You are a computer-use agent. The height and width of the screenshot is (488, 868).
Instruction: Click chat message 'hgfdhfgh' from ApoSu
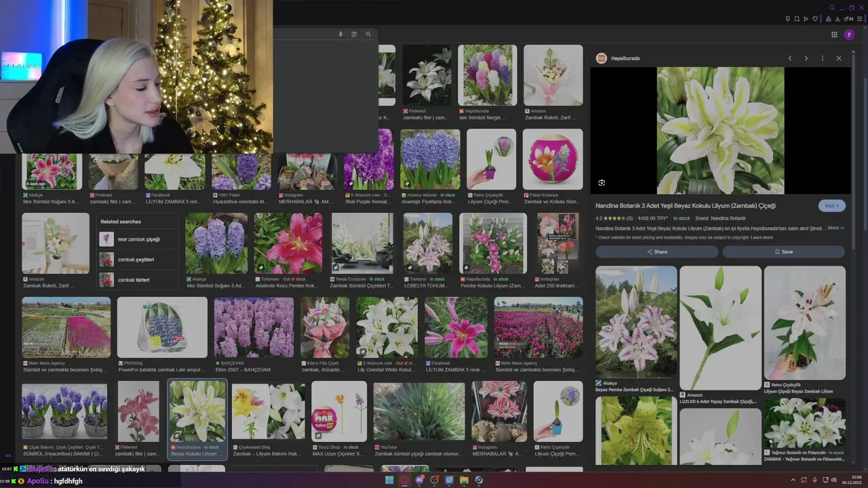click(68, 481)
